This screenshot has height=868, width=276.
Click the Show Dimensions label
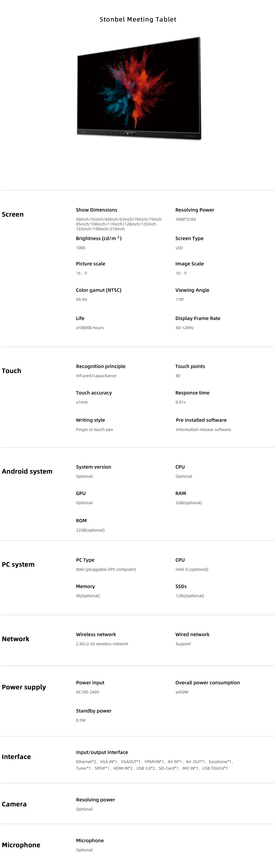point(97,210)
